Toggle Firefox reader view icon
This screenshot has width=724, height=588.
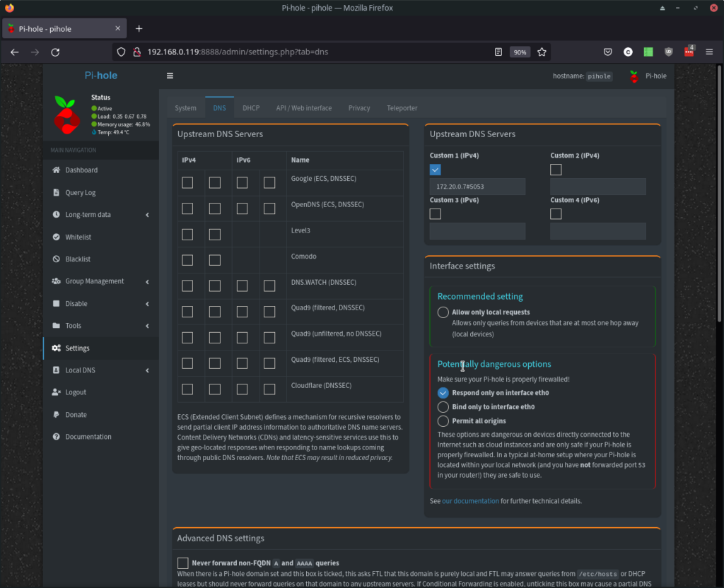[498, 52]
